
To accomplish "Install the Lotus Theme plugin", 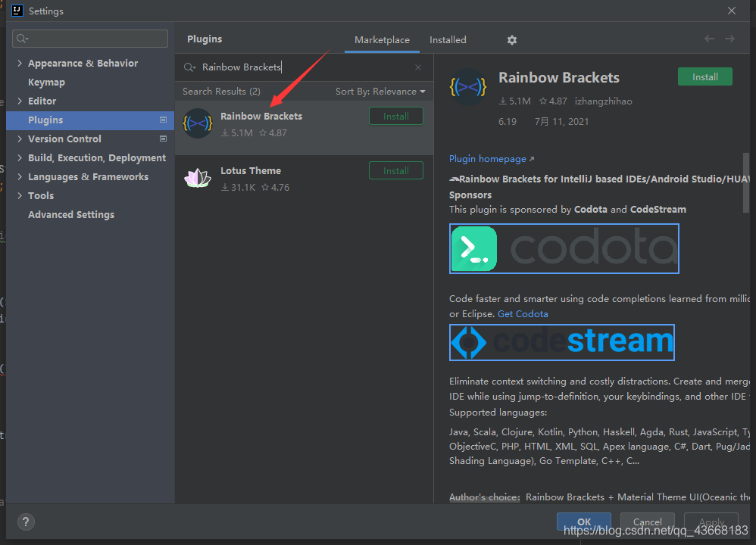I will tap(396, 170).
